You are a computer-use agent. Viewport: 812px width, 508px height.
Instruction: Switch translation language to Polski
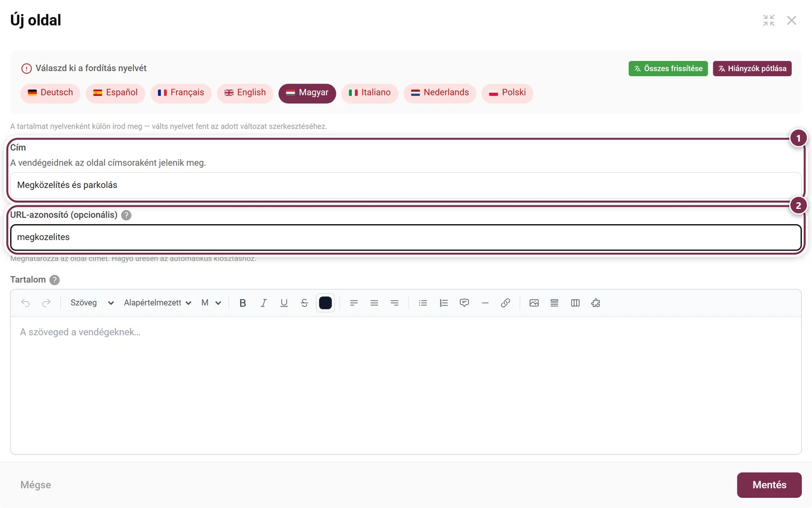(x=507, y=93)
